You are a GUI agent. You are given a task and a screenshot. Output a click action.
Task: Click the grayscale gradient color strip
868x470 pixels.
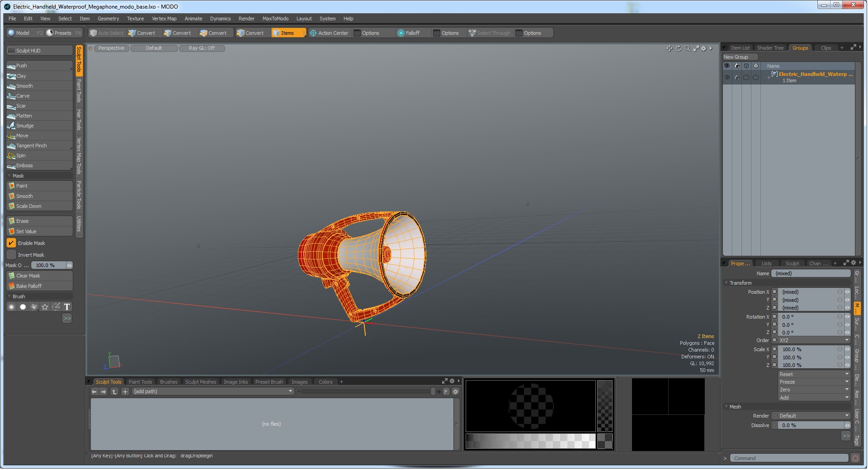coord(531,442)
